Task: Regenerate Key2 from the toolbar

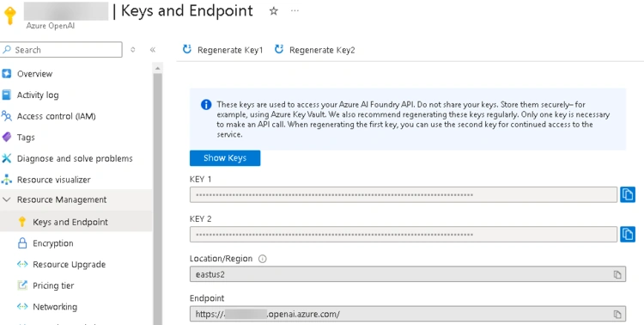Action: click(314, 50)
